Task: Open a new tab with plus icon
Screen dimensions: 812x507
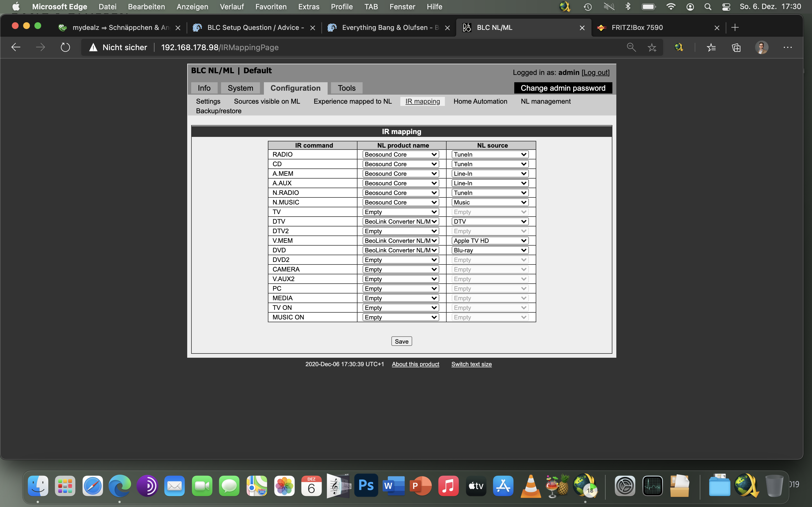Action: (x=735, y=28)
